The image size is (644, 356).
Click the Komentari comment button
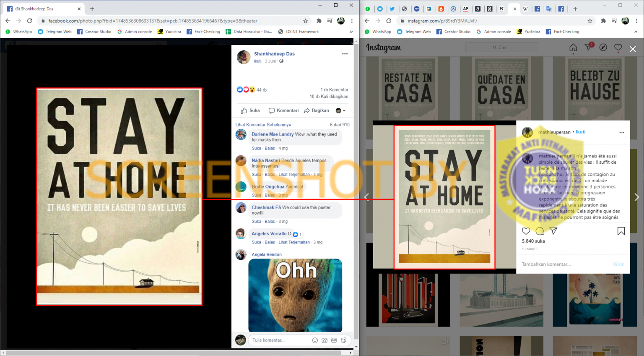pyautogui.click(x=284, y=110)
